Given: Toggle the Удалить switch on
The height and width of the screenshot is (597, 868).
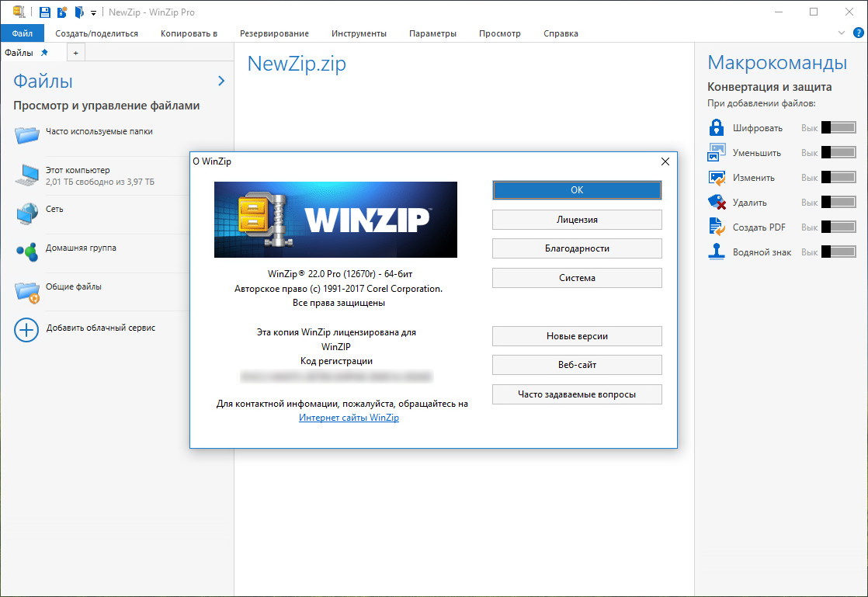Looking at the screenshot, I should point(838,202).
